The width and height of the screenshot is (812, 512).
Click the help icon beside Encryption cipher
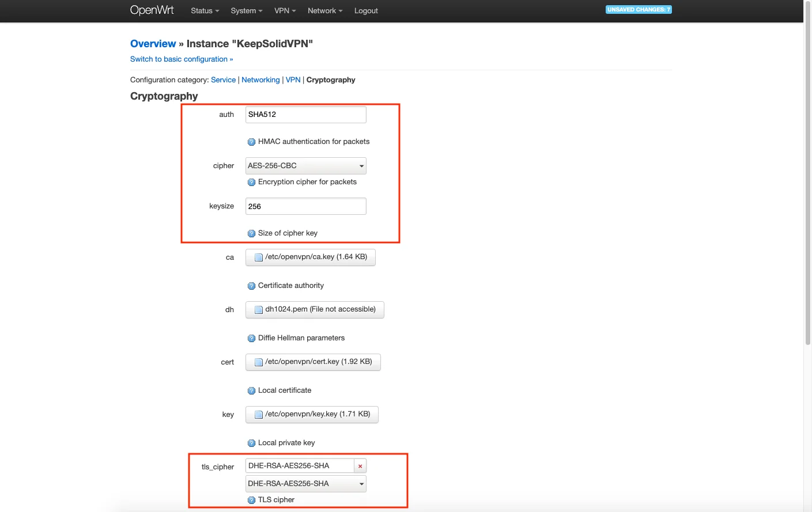(x=251, y=183)
